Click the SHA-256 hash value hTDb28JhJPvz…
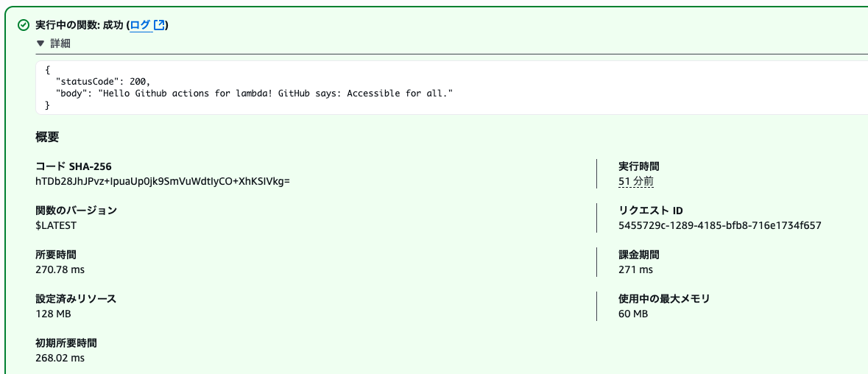Viewport: 868px width, 374px height. 162,181
